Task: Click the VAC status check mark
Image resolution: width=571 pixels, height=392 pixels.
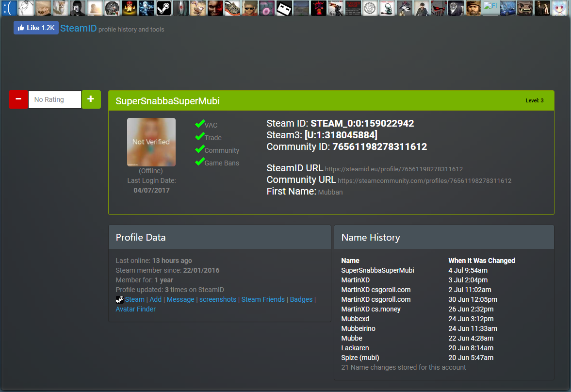Action: (200, 124)
